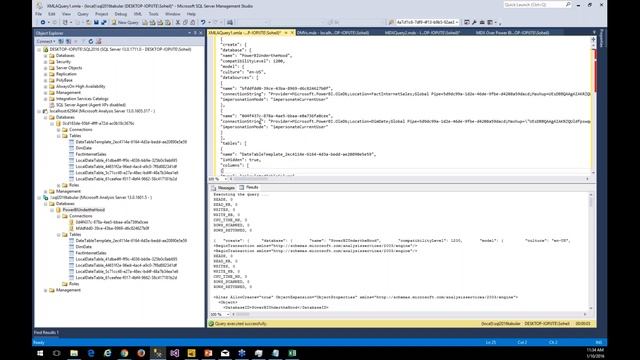This screenshot has height=360, width=640.
Task: Collapse the DESKTOP SQL2016 server node
Action: [40, 49]
